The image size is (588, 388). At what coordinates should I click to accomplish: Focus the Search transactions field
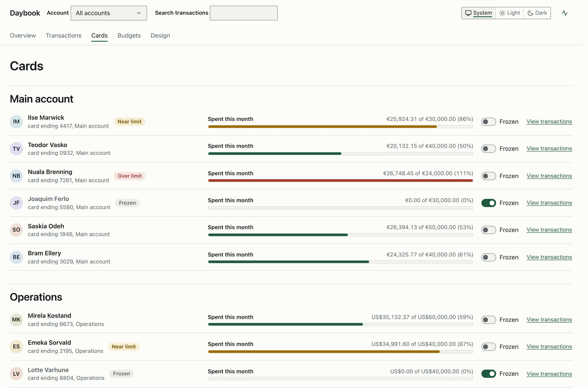(244, 13)
